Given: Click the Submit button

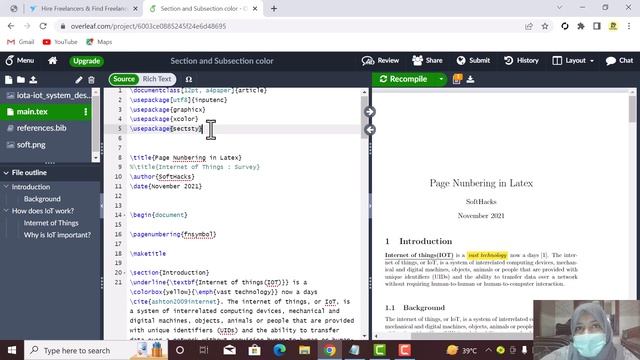Looking at the screenshot, I should pos(473,60).
